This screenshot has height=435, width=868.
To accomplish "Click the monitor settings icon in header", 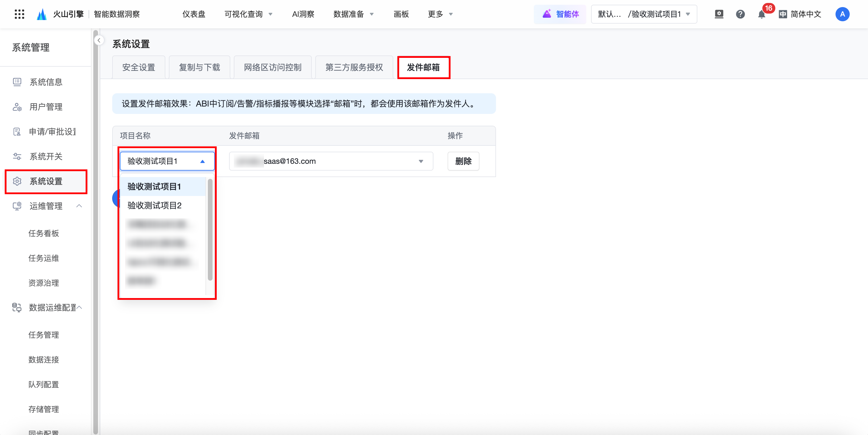I will click(719, 14).
